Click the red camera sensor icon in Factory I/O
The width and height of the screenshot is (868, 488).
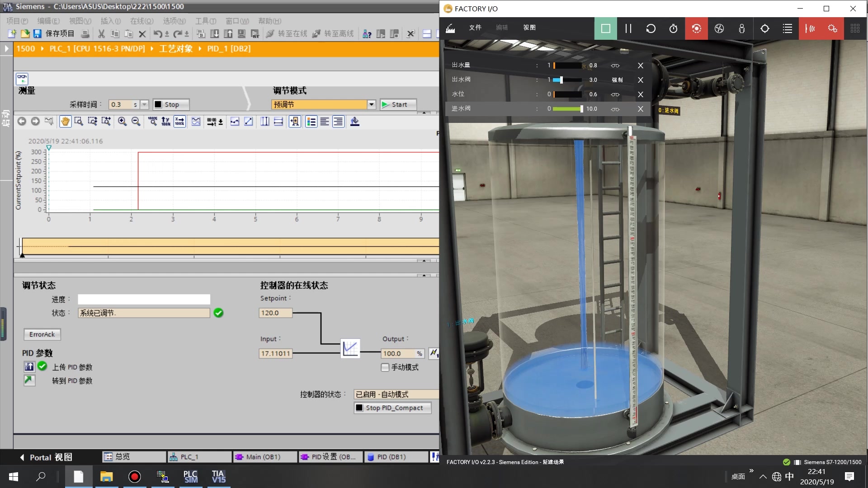tap(696, 28)
